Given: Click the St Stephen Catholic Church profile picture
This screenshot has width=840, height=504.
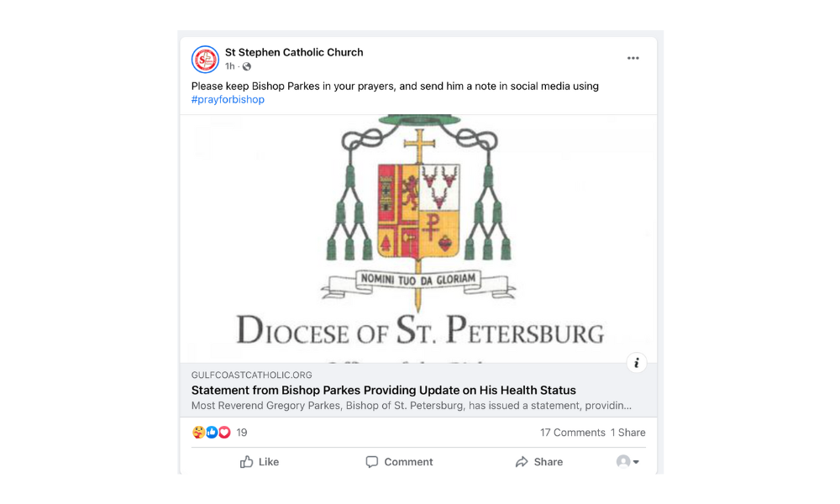Looking at the screenshot, I should 205,59.
